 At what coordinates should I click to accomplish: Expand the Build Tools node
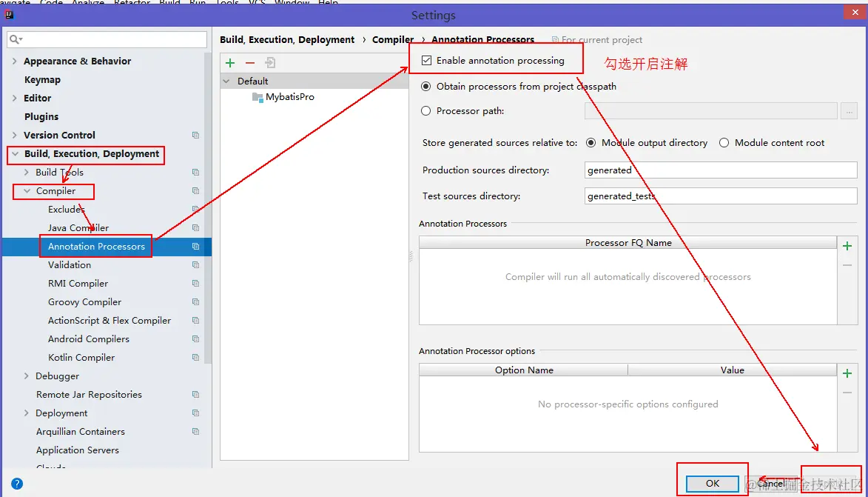point(26,173)
